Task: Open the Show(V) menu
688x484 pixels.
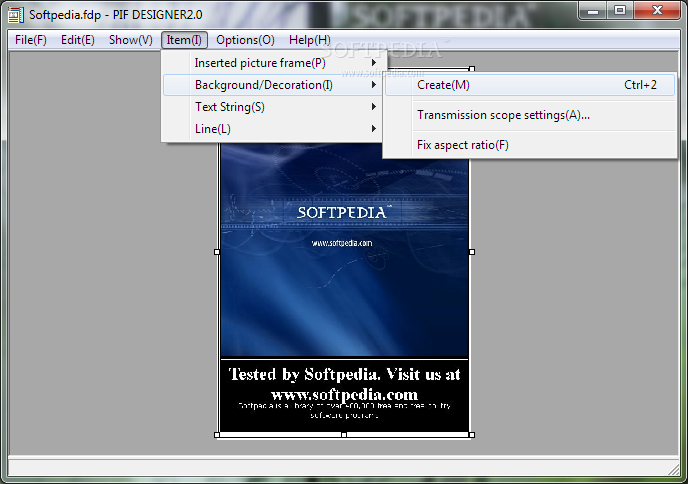Action: (131, 40)
